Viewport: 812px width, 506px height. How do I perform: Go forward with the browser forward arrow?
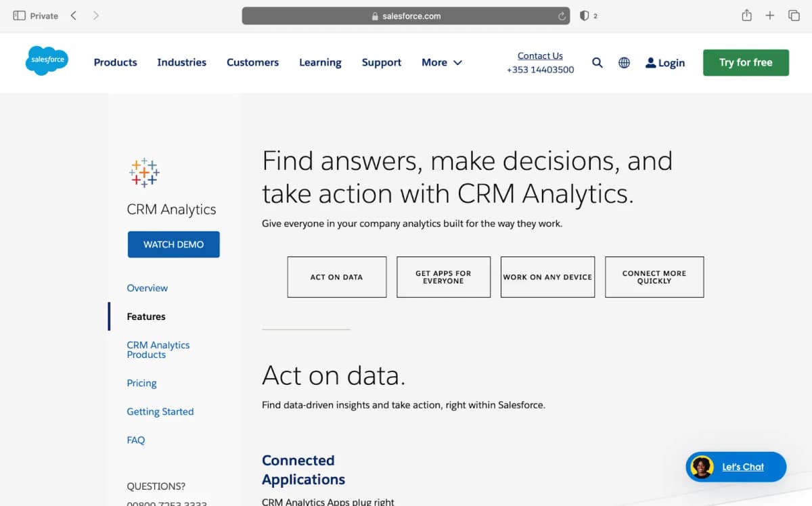(95, 16)
